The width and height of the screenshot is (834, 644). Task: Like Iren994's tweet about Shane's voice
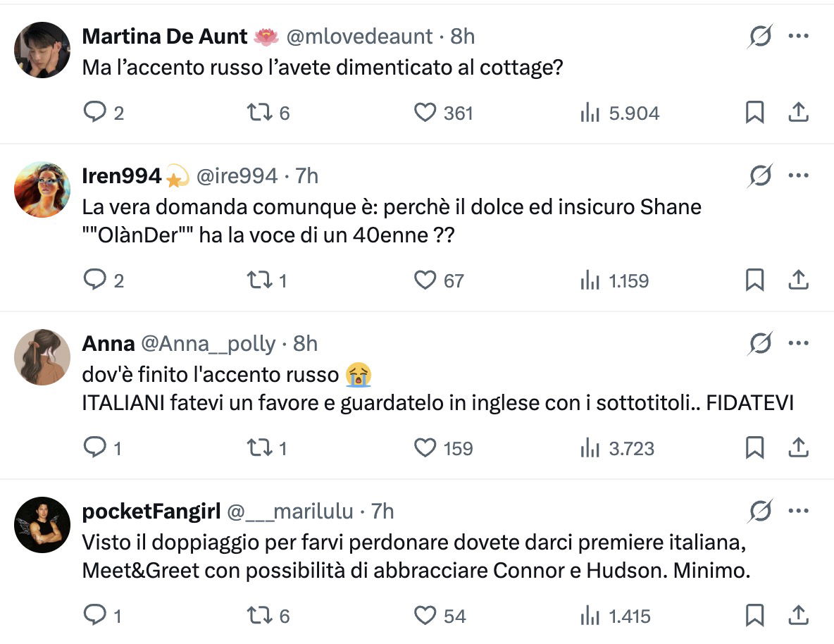425,280
